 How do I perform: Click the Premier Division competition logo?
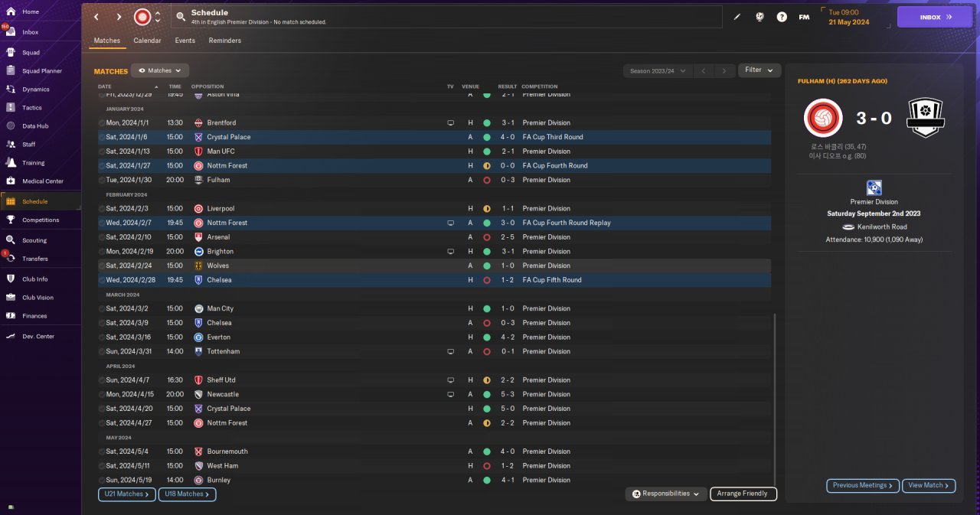pos(874,187)
